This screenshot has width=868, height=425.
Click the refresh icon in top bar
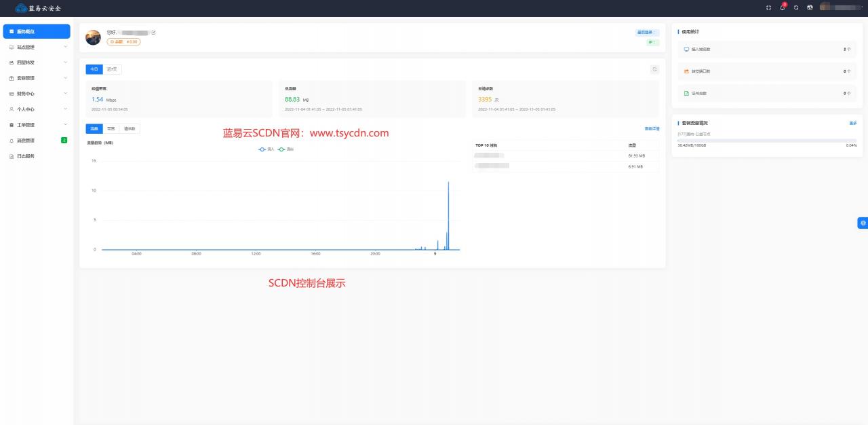796,7
